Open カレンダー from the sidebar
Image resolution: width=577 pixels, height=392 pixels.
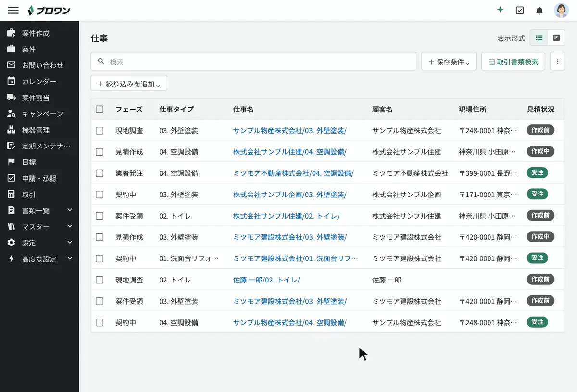point(39,82)
